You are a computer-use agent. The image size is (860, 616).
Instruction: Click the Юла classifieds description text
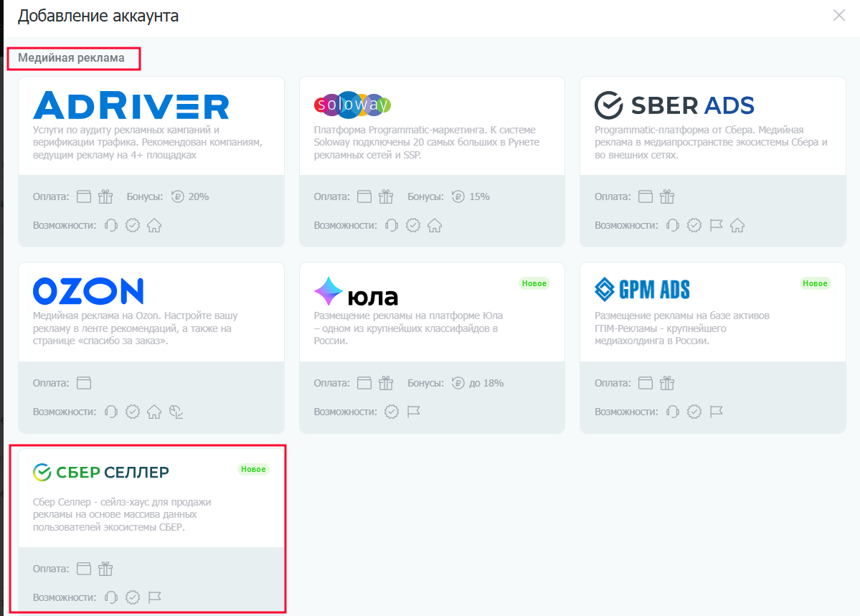408,328
